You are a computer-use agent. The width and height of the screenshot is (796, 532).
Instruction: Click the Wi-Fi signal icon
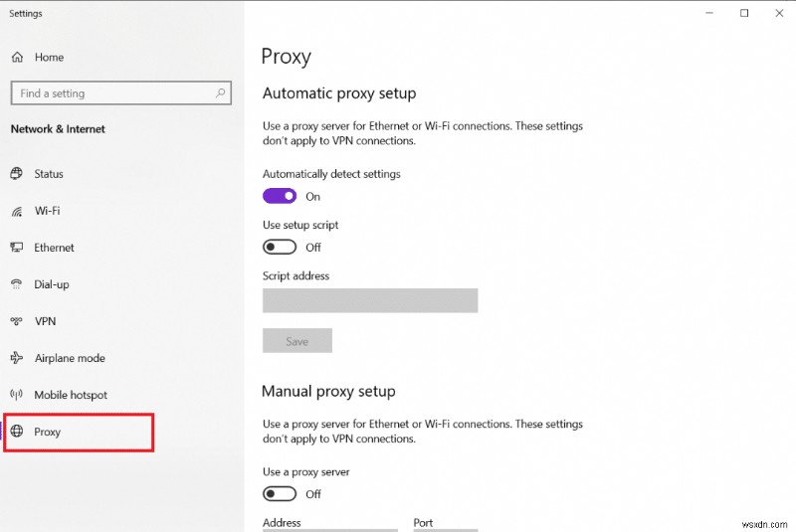[x=17, y=211]
